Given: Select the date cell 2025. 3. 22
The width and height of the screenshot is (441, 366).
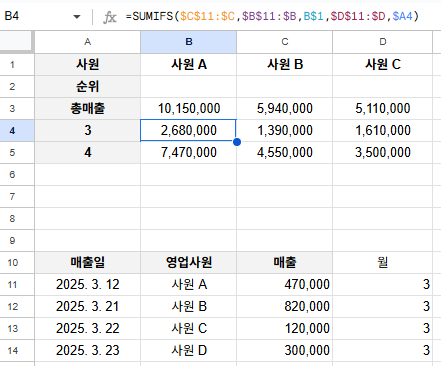Looking at the screenshot, I should (87, 328).
